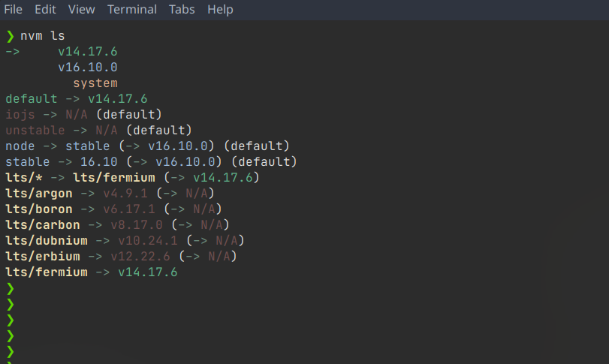The image size is (609, 364).
Task: Open the Tabs menu
Action: pyautogui.click(x=182, y=10)
